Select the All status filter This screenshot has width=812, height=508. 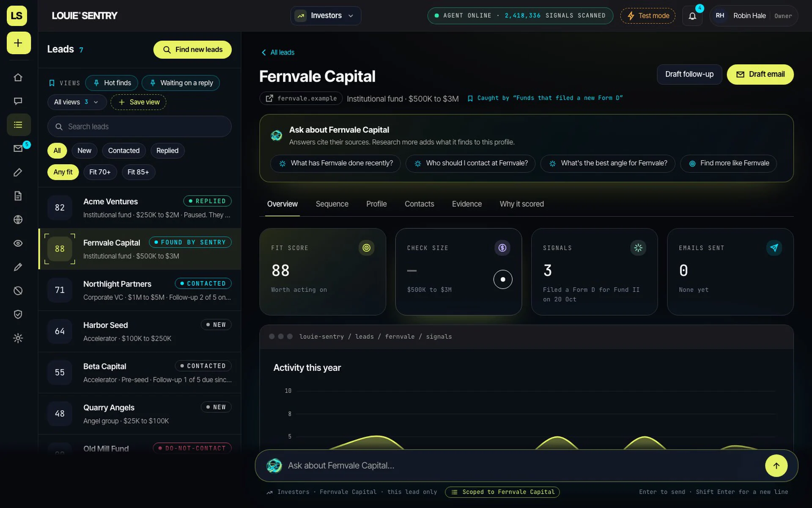(57, 151)
